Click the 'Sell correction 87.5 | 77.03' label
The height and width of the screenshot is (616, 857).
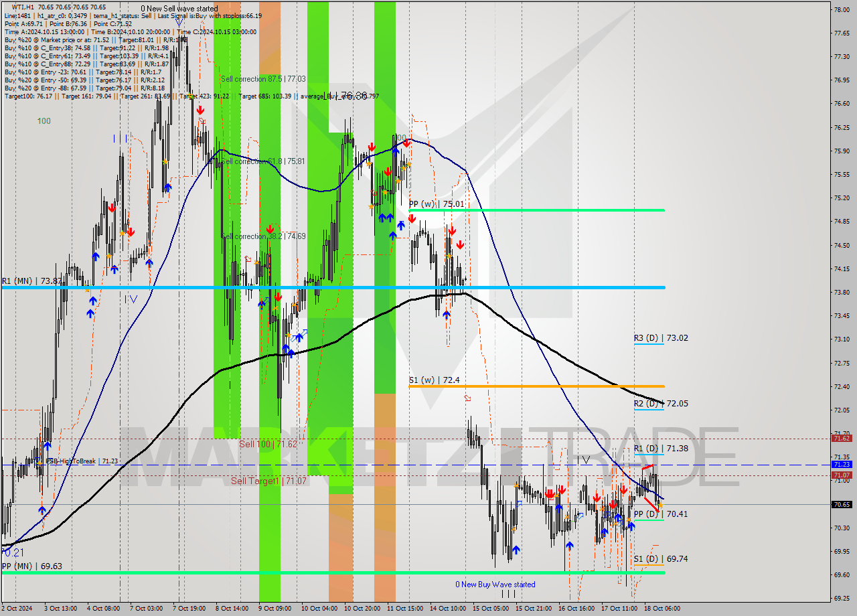(x=263, y=79)
